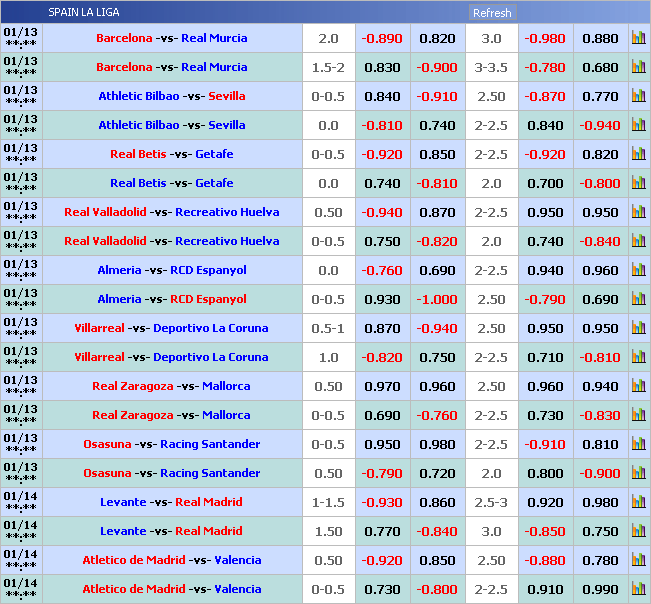Open chart icon for Almeria 0-0.5 handicap row

(x=638, y=299)
